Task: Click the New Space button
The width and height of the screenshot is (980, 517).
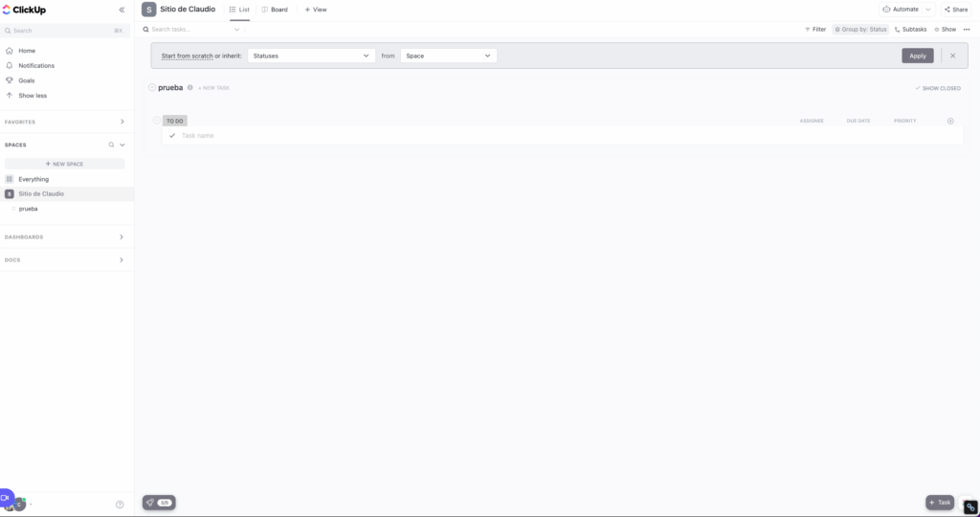Action: coord(65,164)
